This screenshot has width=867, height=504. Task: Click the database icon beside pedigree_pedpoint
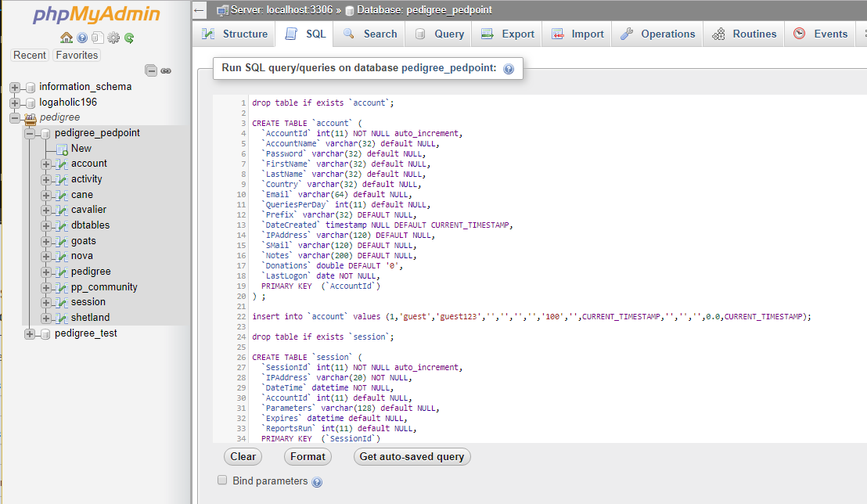pos(46,133)
